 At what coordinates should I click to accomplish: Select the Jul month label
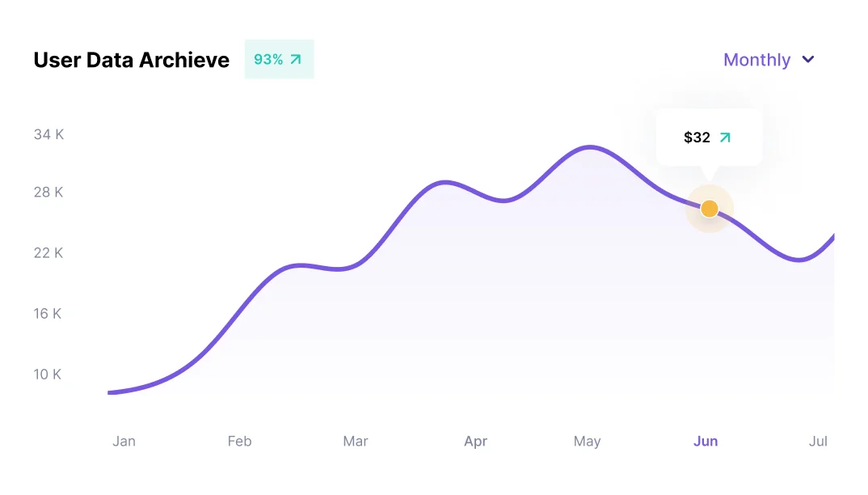pos(818,441)
